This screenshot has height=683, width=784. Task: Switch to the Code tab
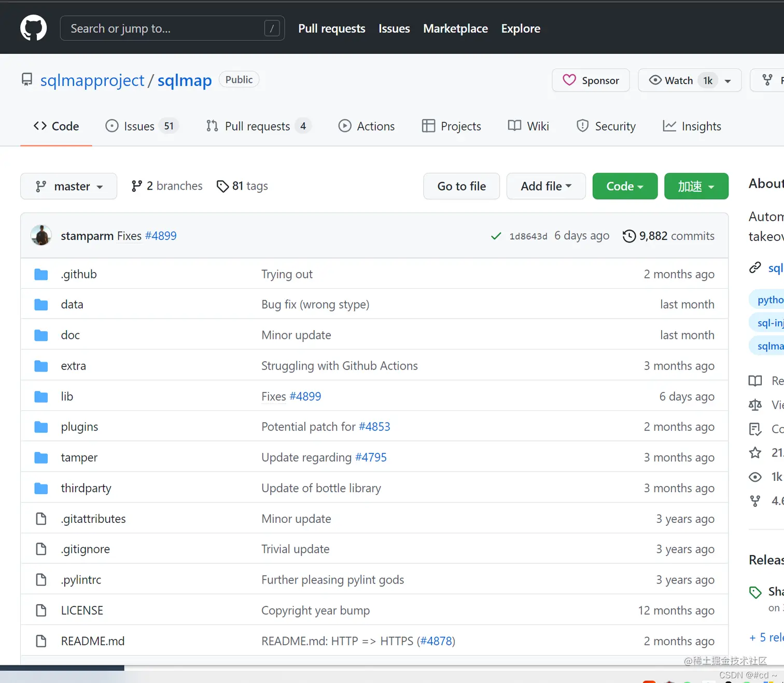[56, 126]
